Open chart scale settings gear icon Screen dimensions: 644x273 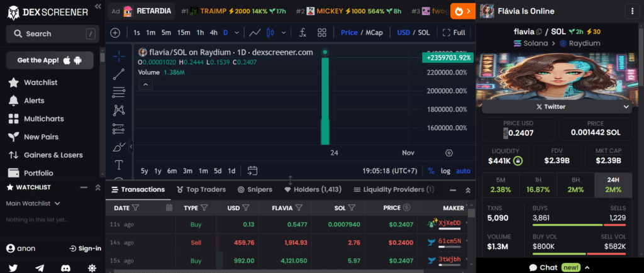(449, 153)
